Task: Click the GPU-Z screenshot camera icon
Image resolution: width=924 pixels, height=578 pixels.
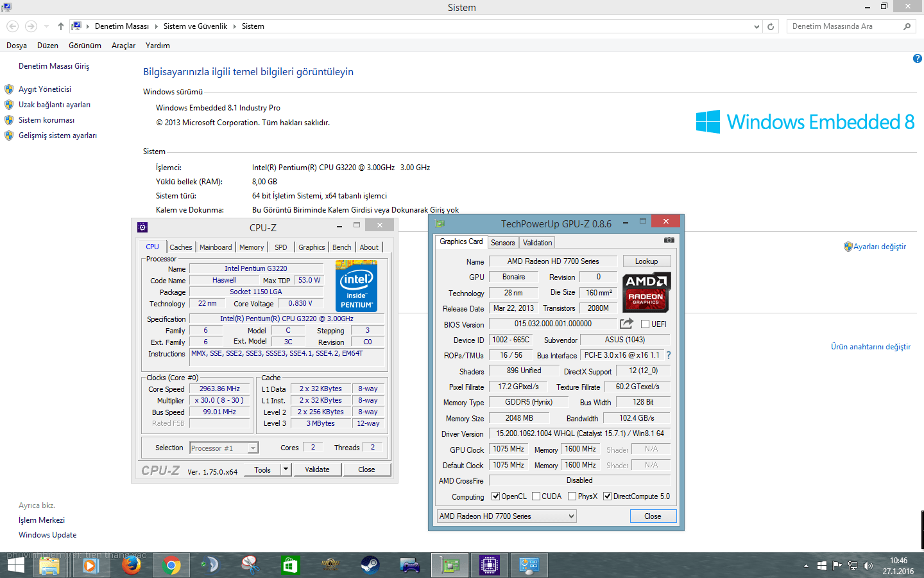Action: pos(669,240)
